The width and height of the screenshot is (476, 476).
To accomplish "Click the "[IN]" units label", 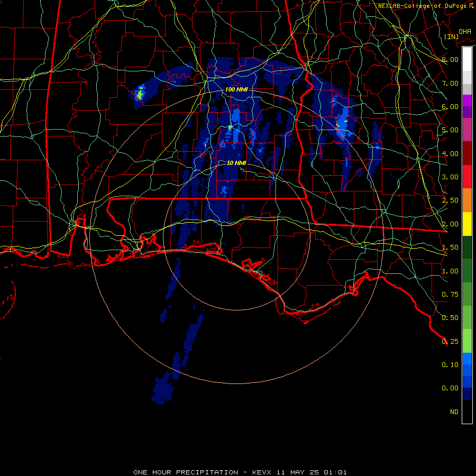I will coord(451,36).
